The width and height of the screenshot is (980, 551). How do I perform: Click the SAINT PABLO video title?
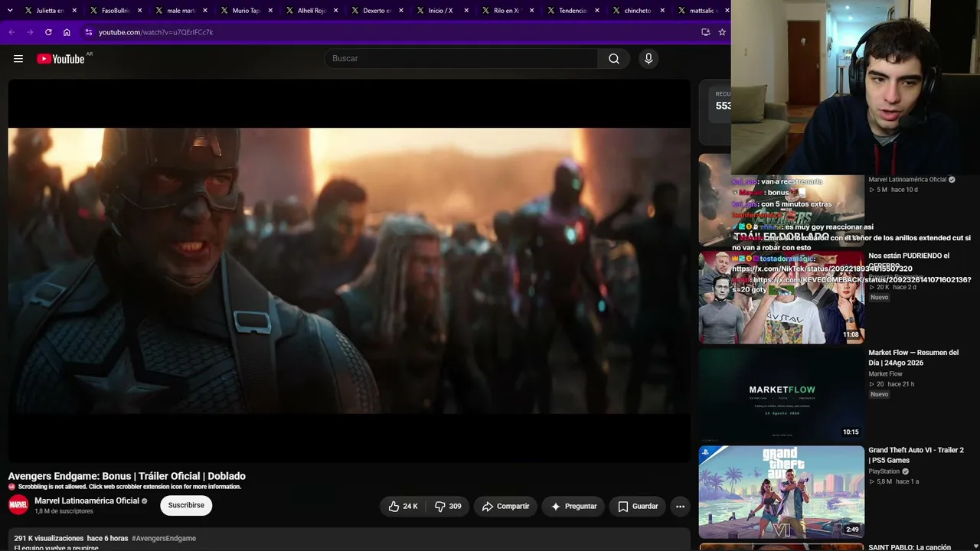coord(910,547)
